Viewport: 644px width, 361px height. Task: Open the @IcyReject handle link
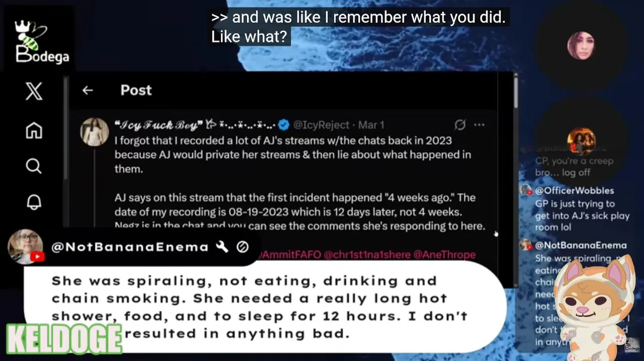(320, 124)
